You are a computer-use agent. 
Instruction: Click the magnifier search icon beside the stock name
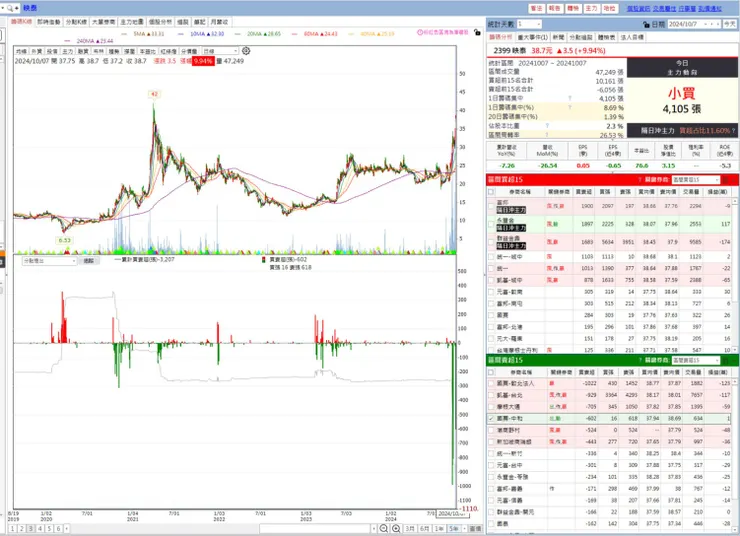[10, 8]
